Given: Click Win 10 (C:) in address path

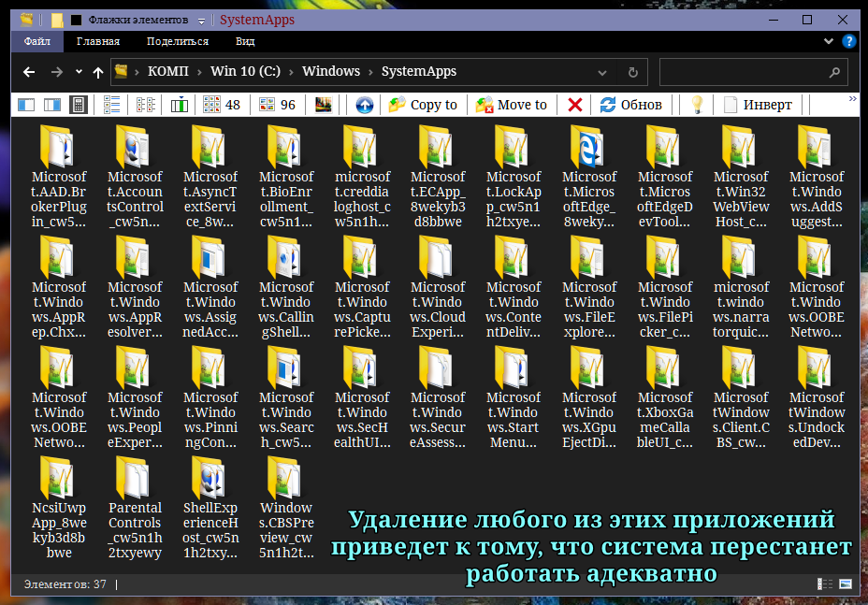Looking at the screenshot, I should [x=245, y=71].
